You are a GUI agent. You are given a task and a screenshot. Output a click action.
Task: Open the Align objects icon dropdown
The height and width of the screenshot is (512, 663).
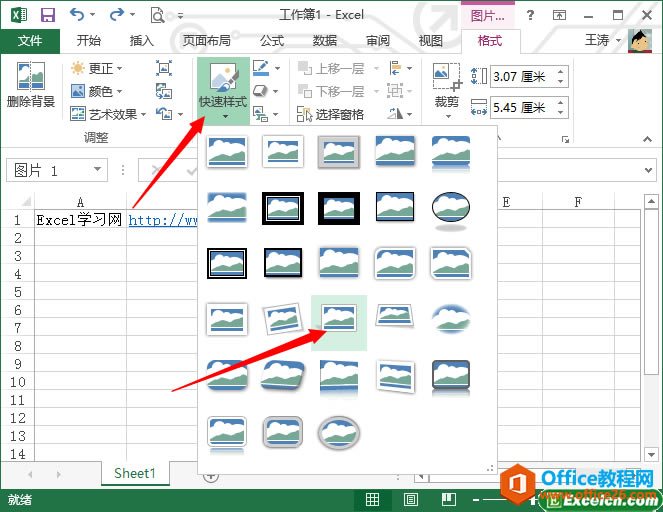click(x=400, y=68)
